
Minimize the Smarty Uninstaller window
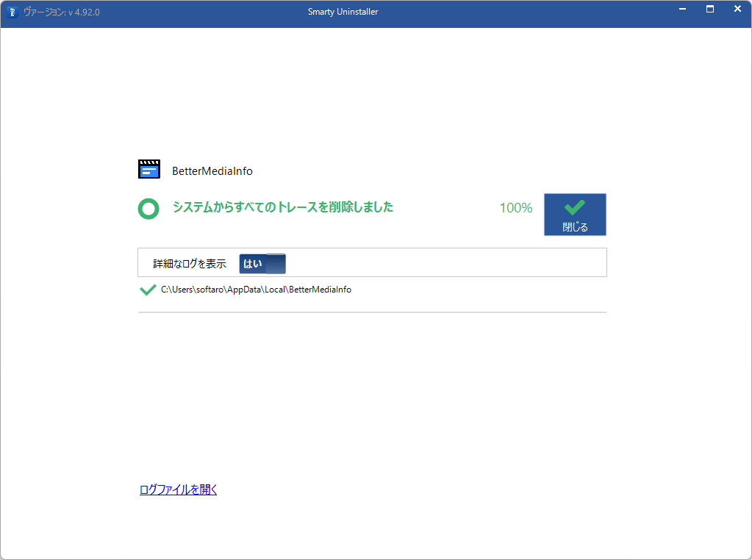[x=682, y=10]
